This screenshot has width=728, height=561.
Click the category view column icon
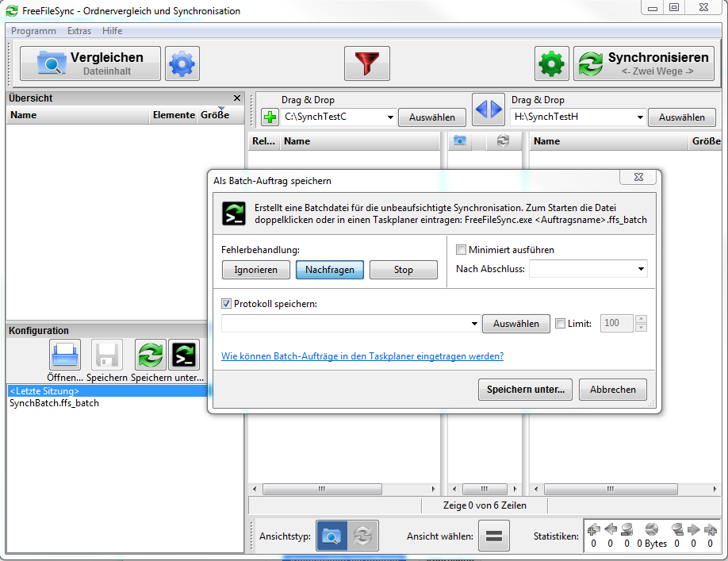coord(460,140)
